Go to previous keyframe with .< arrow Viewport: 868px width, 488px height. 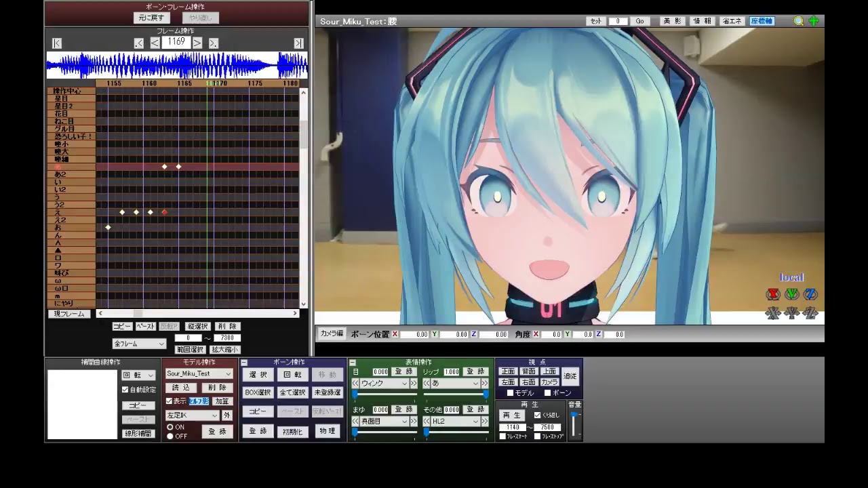pos(139,43)
